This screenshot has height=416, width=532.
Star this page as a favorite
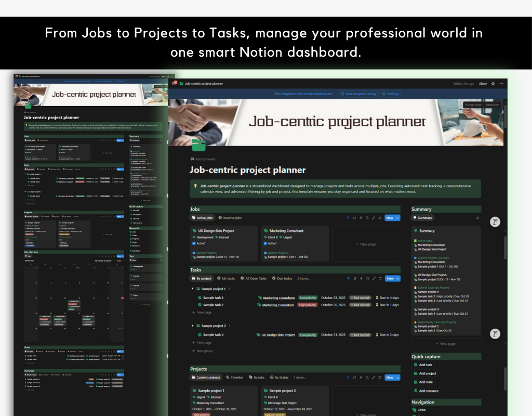click(x=493, y=84)
